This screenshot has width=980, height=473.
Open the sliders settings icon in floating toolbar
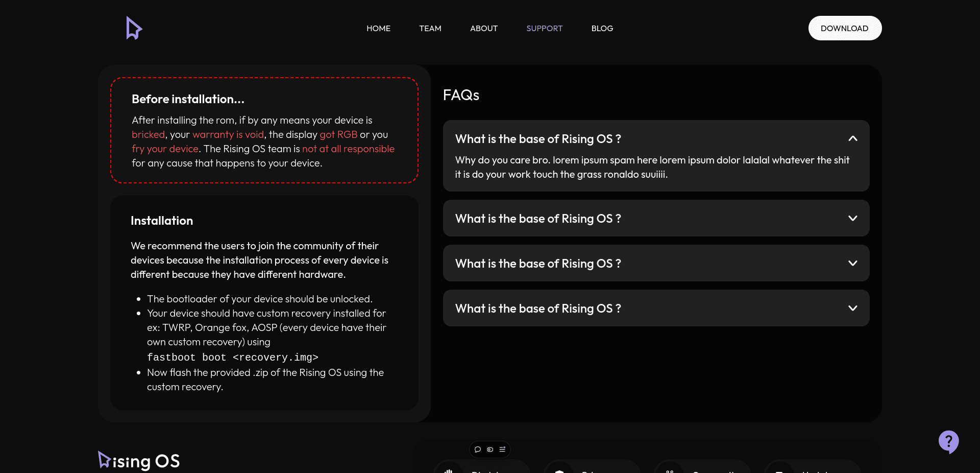click(x=502, y=450)
